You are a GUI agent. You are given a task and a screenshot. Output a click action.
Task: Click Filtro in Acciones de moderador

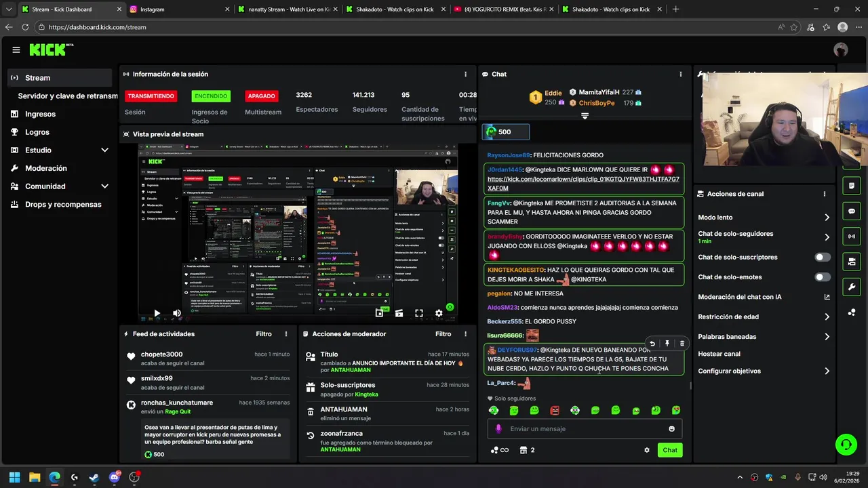coord(443,334)
